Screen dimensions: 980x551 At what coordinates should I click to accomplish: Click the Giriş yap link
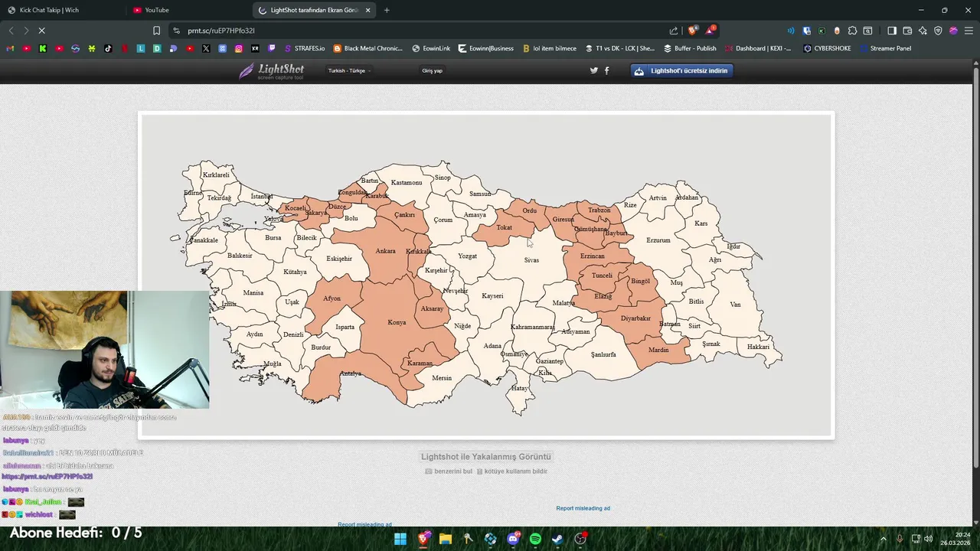pos(433,70)
